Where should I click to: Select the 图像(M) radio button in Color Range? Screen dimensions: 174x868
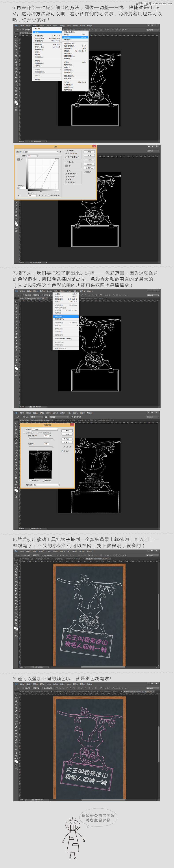pyautogui.click(x=44, y=480)
